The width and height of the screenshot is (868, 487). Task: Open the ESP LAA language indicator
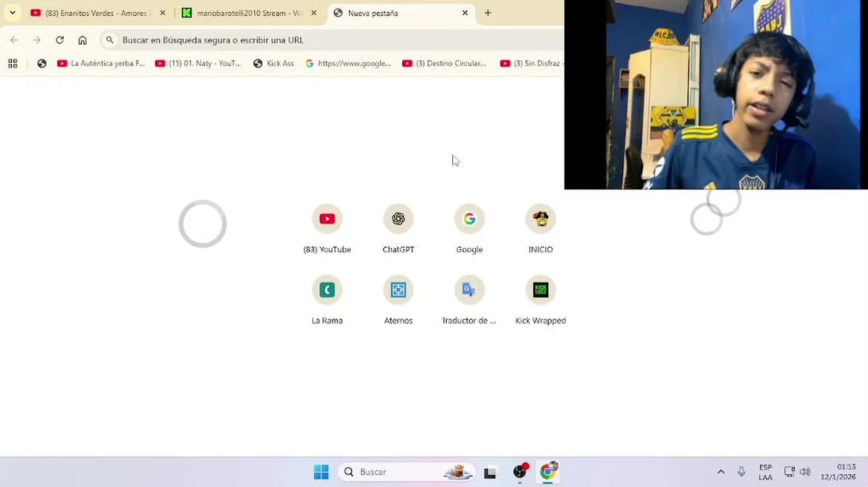(765, 472)
